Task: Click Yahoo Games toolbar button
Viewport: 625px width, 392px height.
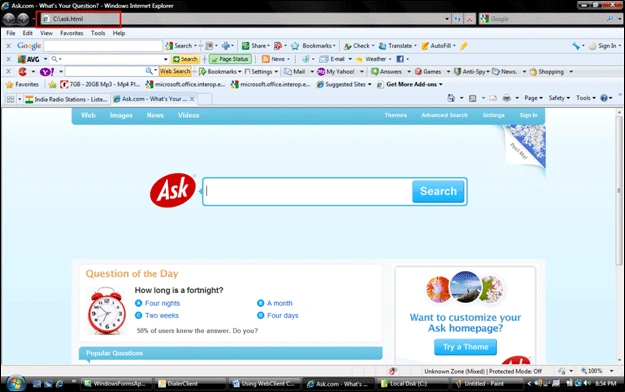Action: pyautogui.click(x=428, y=72)
